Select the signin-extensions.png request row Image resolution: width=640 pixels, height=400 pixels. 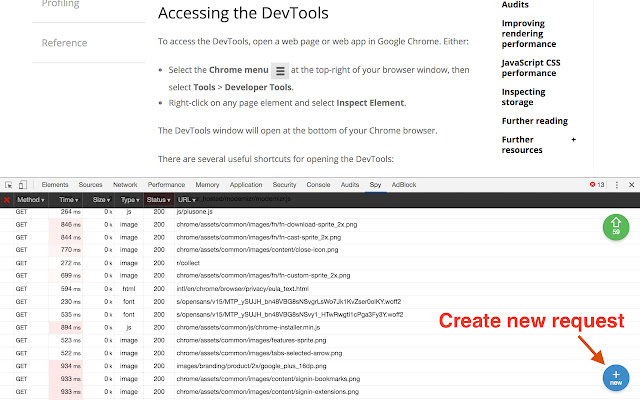tap(320, 391)
